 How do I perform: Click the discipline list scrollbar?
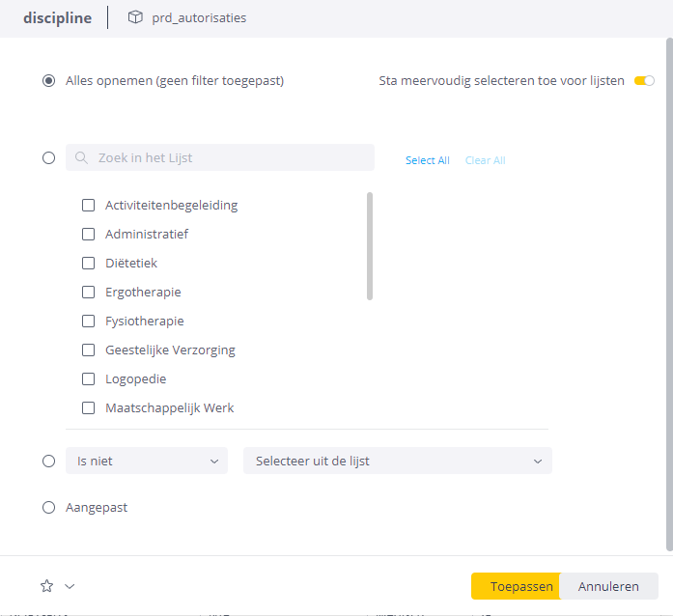pos(369,246)
